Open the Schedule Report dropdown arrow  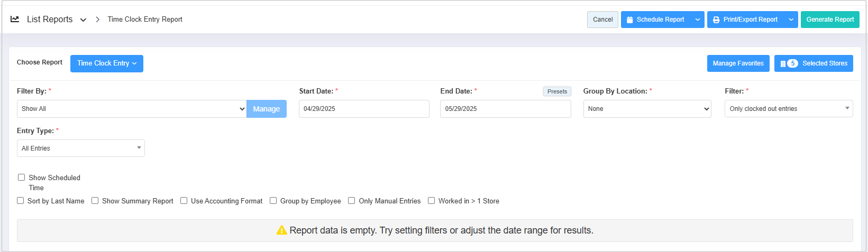[x=698, y=20]
